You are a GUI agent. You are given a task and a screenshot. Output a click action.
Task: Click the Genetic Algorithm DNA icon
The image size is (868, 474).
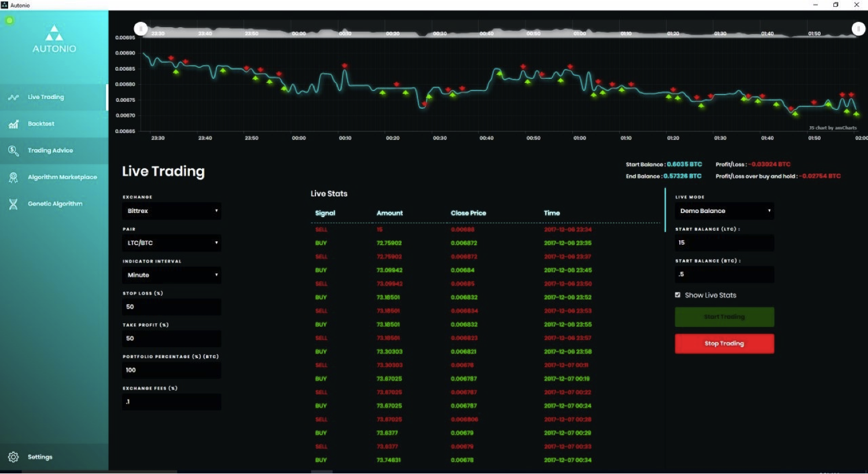[13, 204]
